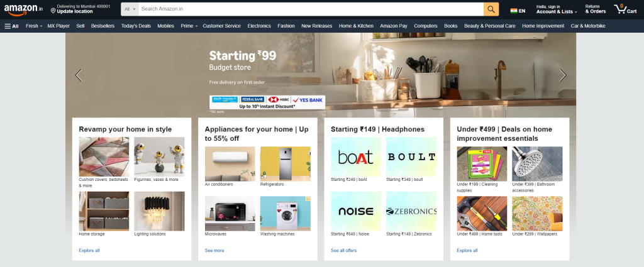This screenshot has width=644, height=267.
Task: Expand the All search category dropdown
Action: 130,9
